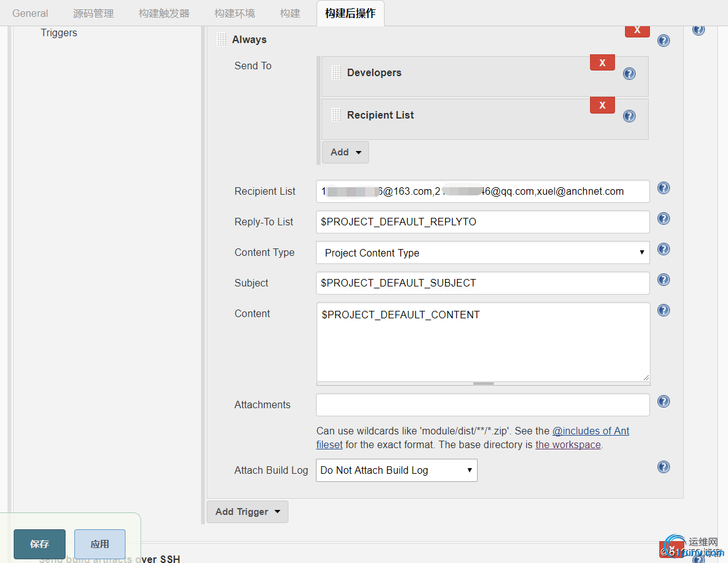The image size is (728, 563).
Task: Switch to the 源码管理 tab
Action: 93,13
